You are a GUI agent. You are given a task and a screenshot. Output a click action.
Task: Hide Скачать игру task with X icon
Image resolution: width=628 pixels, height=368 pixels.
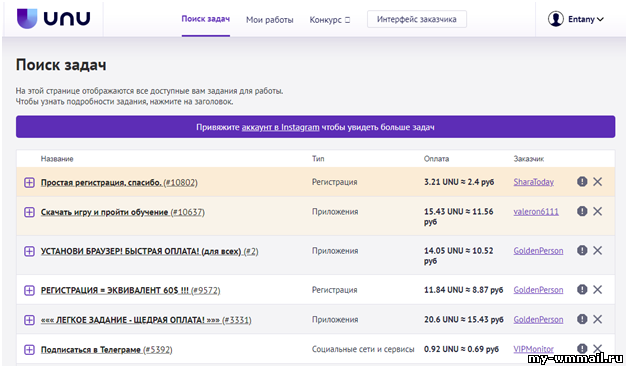click(597, 211)
